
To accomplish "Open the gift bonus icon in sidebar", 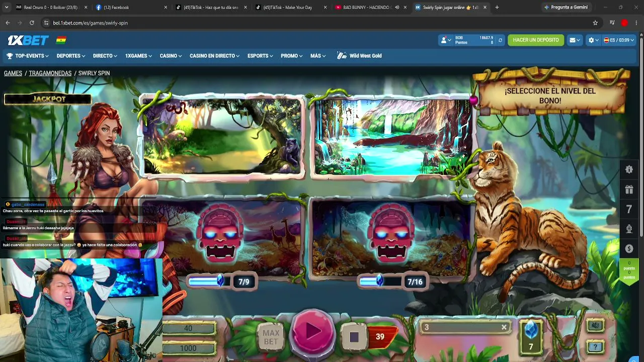I will (x=629, y=190).
